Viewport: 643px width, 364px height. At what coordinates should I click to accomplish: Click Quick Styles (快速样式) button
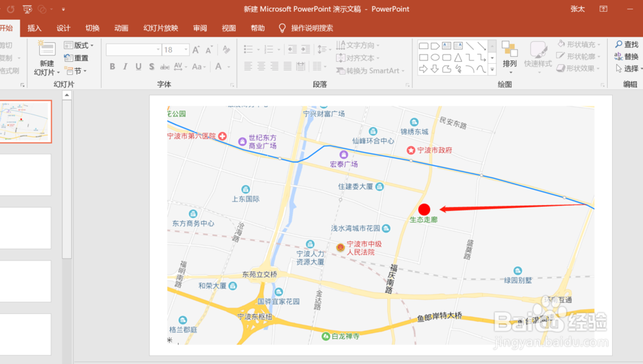point(538,58)
